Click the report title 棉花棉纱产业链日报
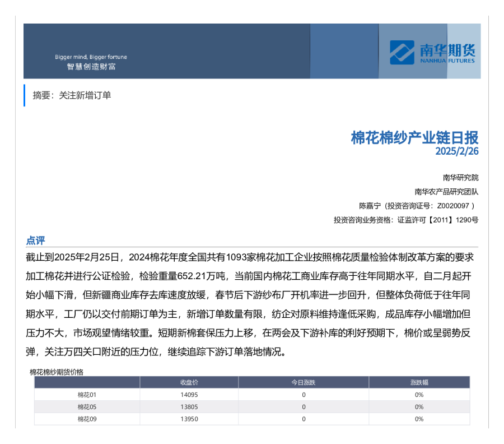Image resolution: width=504 pixels, height=444 pixels. pyautogui.click(x=414, y=137)
